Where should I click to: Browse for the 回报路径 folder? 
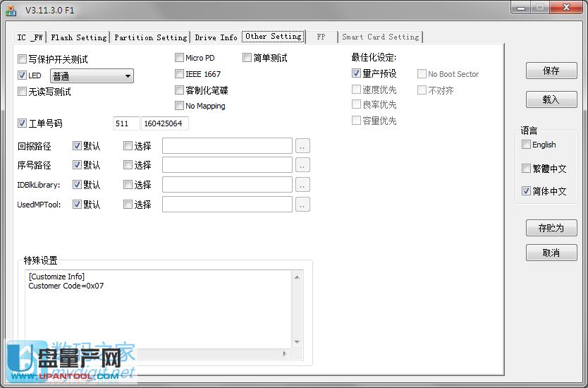click(x=302, y=145)
